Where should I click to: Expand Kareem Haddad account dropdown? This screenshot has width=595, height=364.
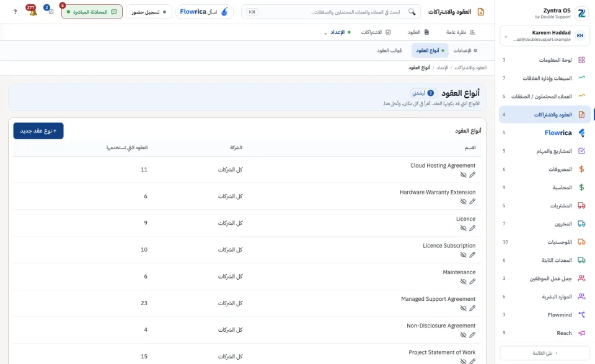pos(545,36)
